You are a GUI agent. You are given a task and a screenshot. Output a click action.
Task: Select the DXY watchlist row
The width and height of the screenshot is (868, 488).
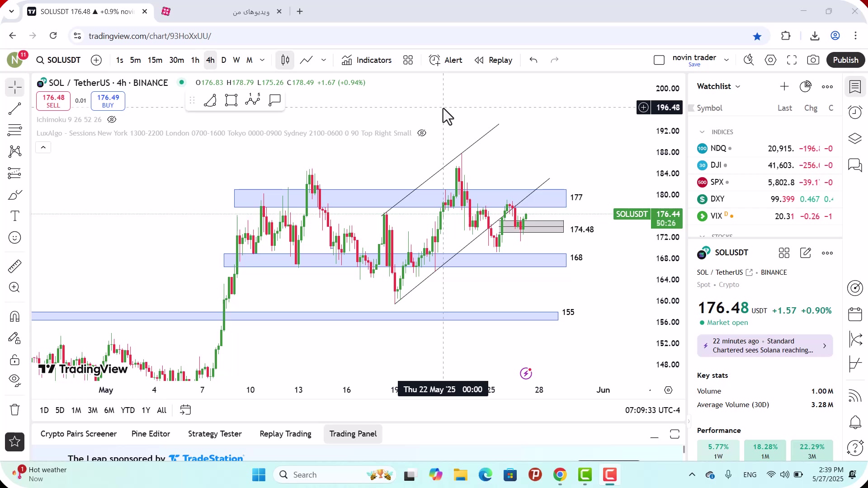pos(765,199)
